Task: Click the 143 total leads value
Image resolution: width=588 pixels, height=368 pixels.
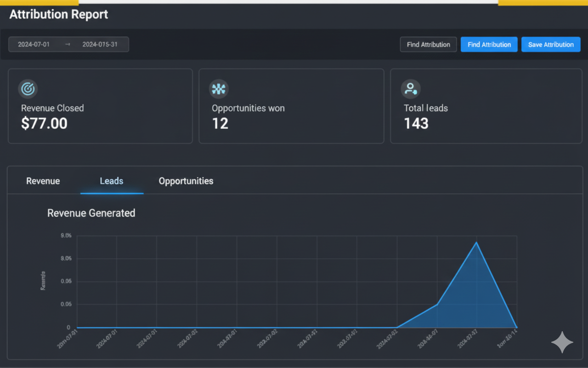Action: click(416, 123)
